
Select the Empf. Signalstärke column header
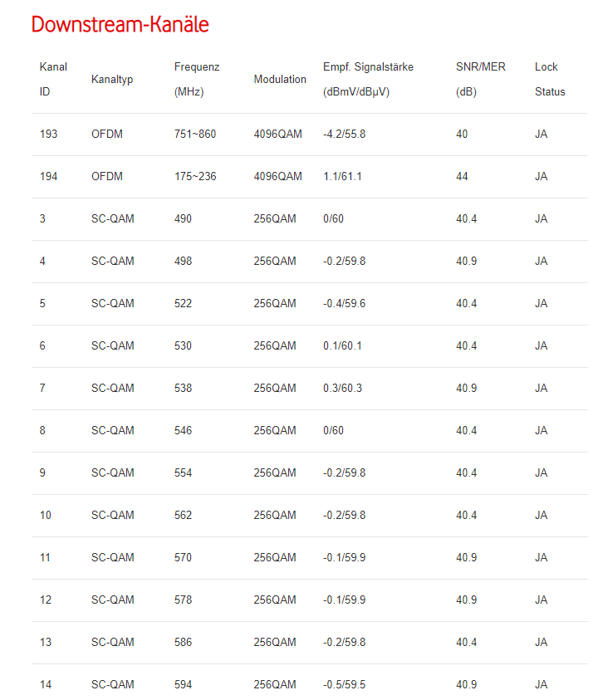coord(368,79)
